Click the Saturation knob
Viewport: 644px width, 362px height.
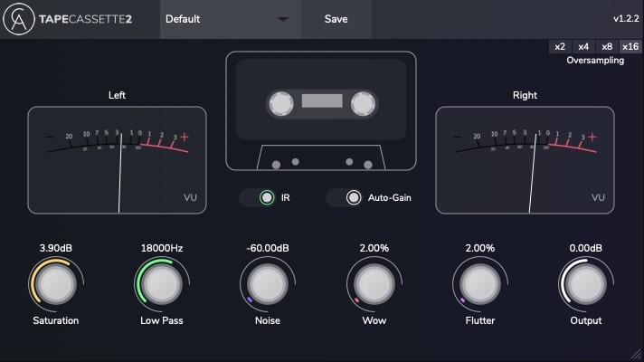(x=56, y=284)
